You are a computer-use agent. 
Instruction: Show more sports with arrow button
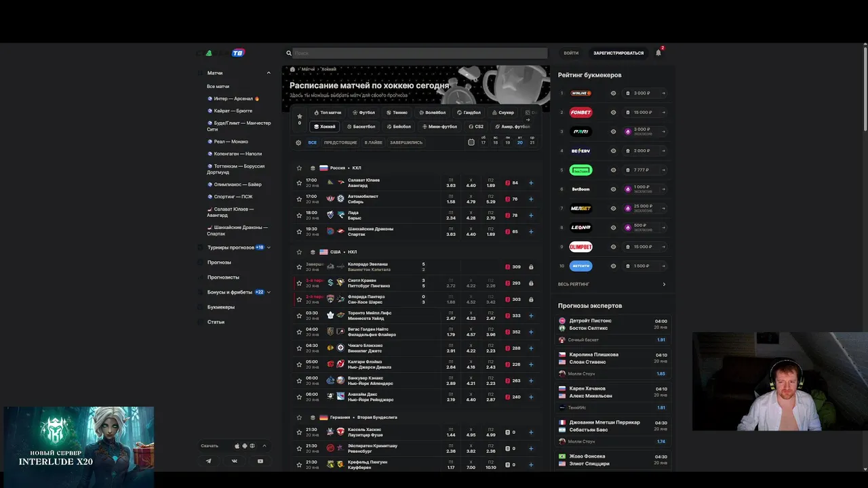[528, 120]
